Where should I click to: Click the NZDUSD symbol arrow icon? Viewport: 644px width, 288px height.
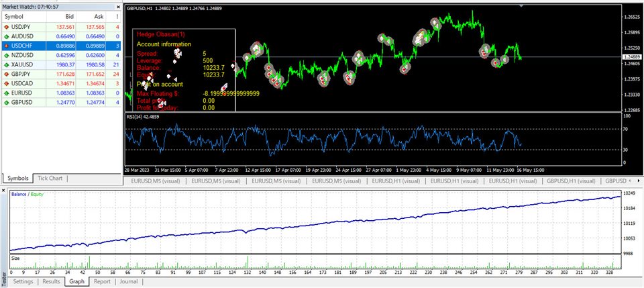tap(7, 54)
